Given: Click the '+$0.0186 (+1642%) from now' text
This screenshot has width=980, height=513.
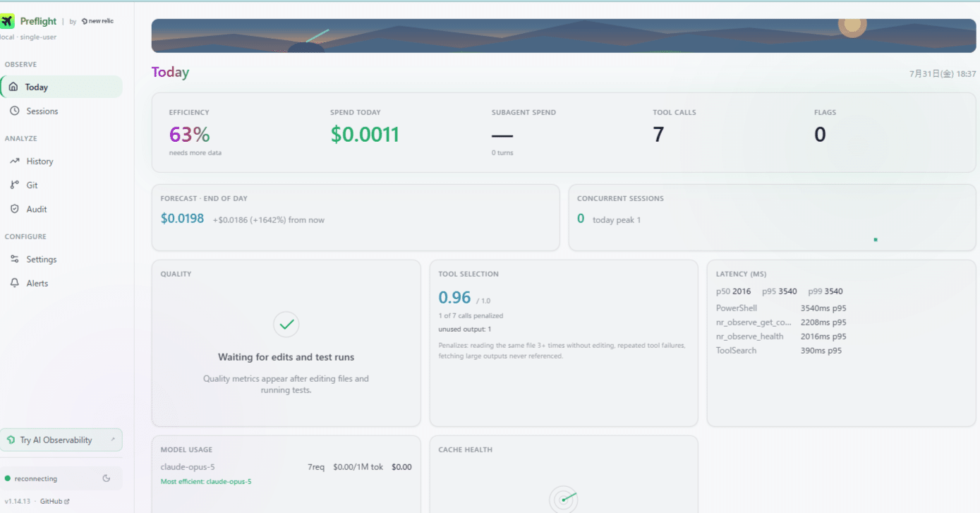Looking at the screenshot, I should click(269, 219).
